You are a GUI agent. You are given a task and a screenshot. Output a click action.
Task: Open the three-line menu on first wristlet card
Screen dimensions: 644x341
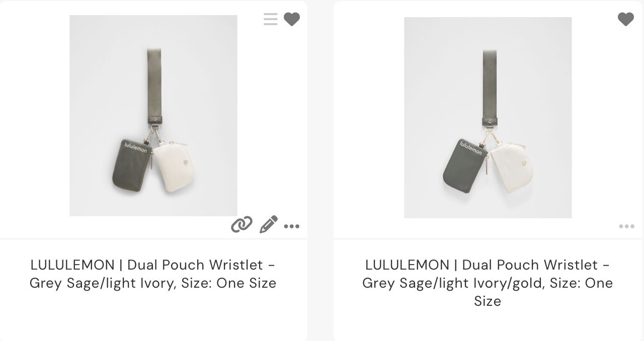(x=270, y=20)
